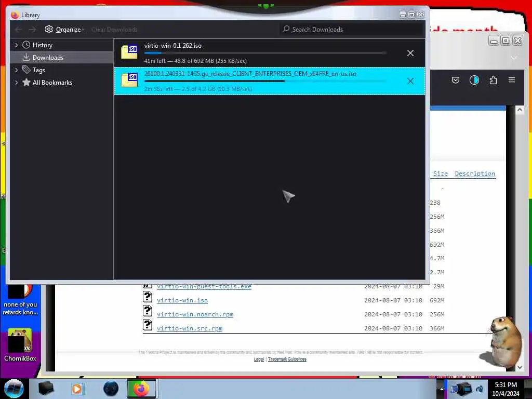The width and height of the screenshot is (532, 399).
Task: Click the virtio-win iso download progress bar
Action: [265, 53]
